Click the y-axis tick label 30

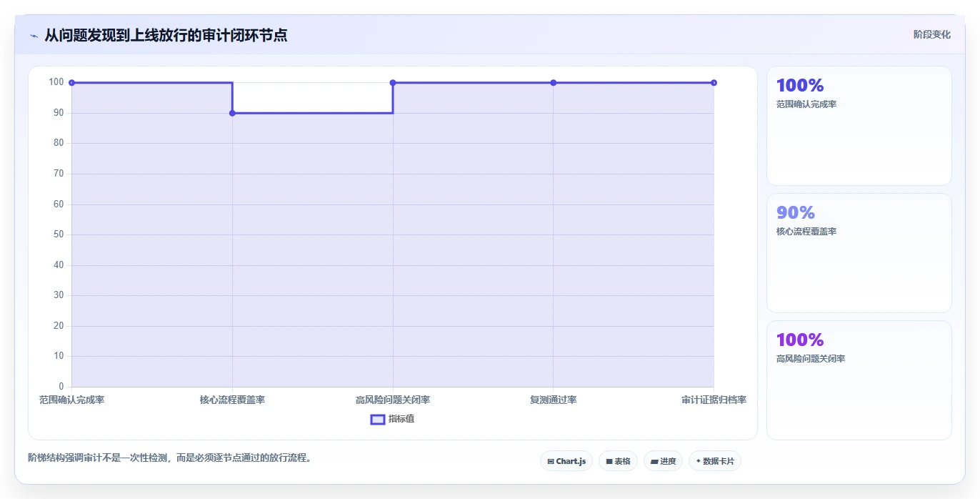pos(59,295)
